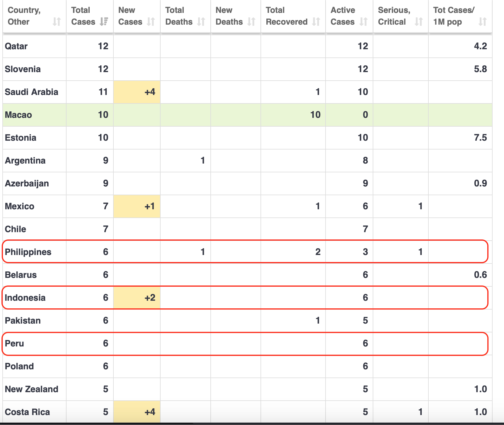Click Saudi Arabia's total cases value 11
Image resolution: width=504 pixels, height=425 pixels.
103,92
